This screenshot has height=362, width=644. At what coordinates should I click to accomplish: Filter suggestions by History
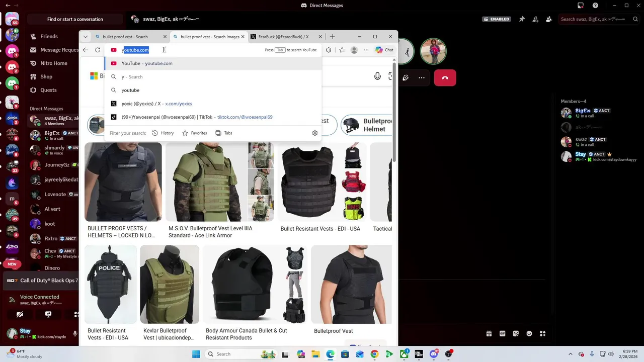pos(163,133)
